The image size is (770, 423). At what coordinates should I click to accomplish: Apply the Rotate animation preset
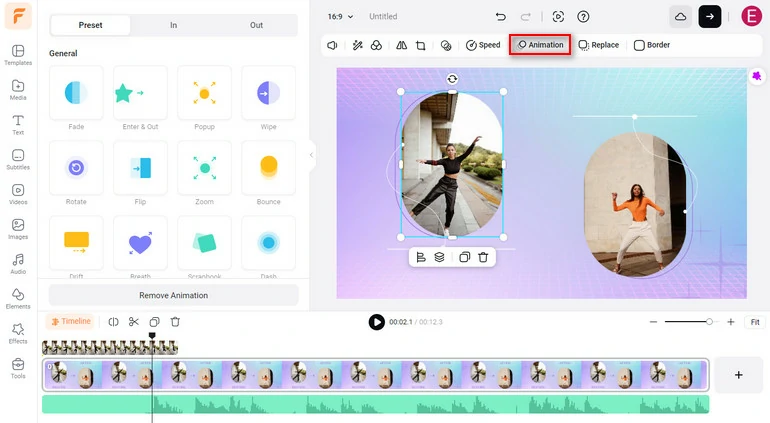point(76,168)
